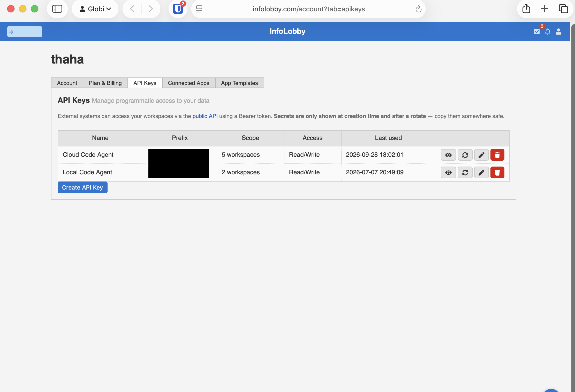This screenshot has width=575, height=392.
Task: Edit the Cloud Code Agent key
Action: point(481,155)
